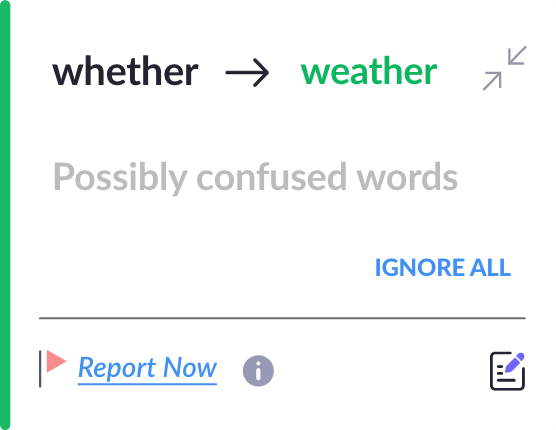Viewport: 556px width, 430px height.
Task: Add a note using the purple pencil icon
Action: coord(507,371)
